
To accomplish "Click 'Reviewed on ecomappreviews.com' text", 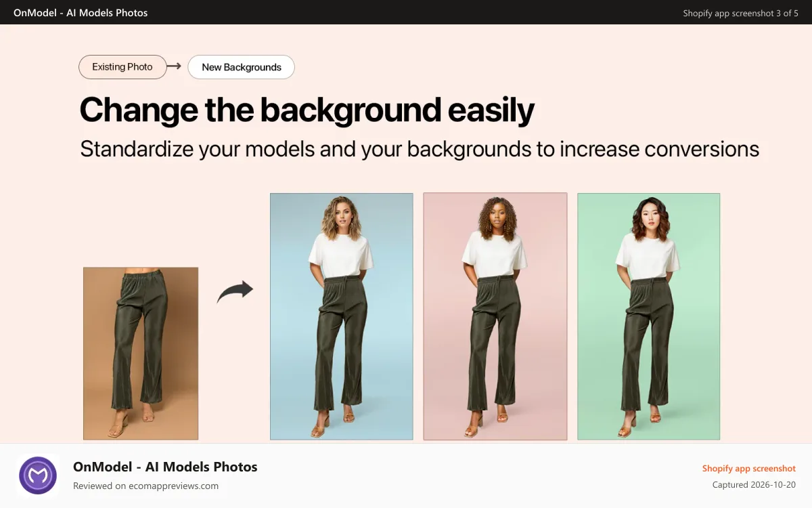I will click(145, 486).
